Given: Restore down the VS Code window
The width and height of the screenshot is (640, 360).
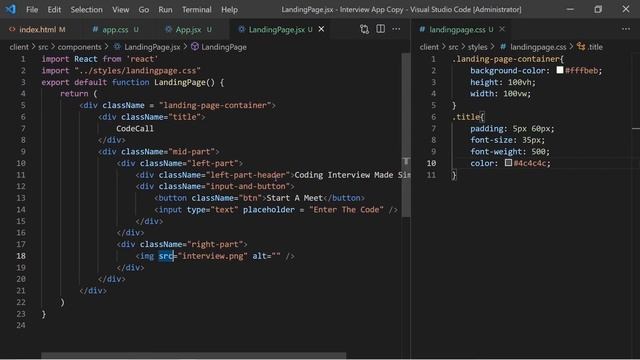Looking at the screenshot, I should tap(598, 9).
